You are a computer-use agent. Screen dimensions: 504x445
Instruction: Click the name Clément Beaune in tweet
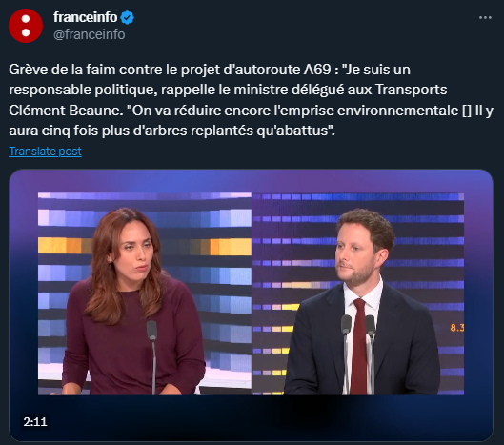click(x=66, y=111)
